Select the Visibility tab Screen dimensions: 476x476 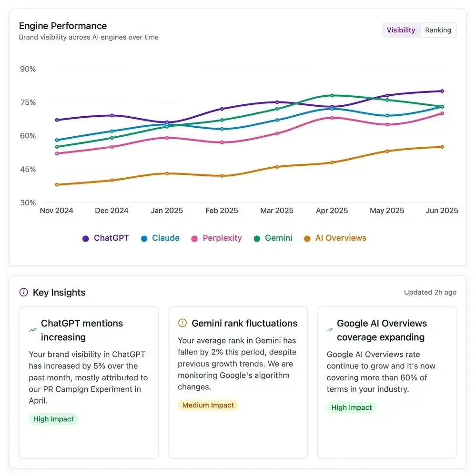click(401, 30)
